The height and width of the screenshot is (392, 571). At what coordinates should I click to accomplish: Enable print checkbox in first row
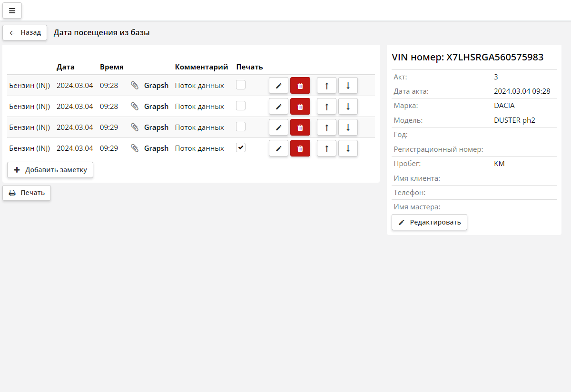241,85
